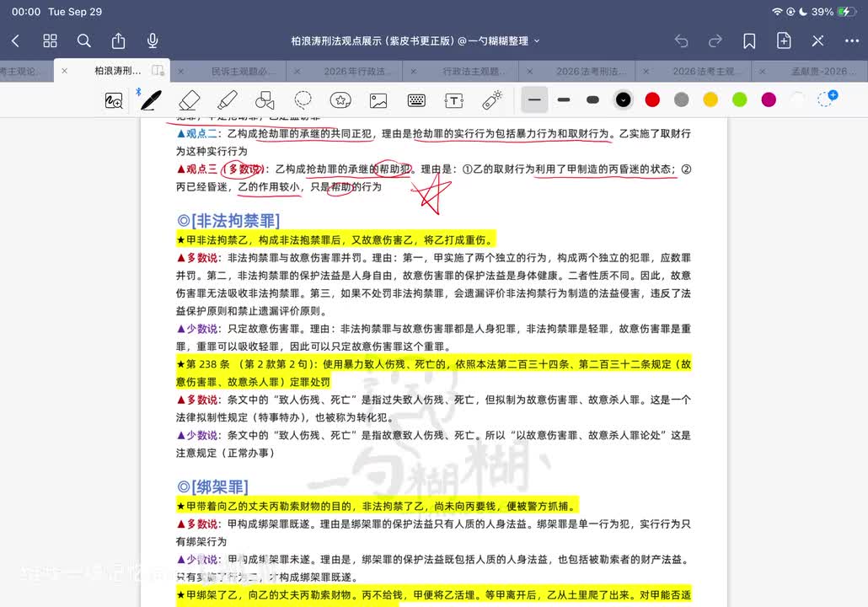Screen dimensions: 868x607
Task: Add a new page to the notebook
Action: (x=784, y=40)
